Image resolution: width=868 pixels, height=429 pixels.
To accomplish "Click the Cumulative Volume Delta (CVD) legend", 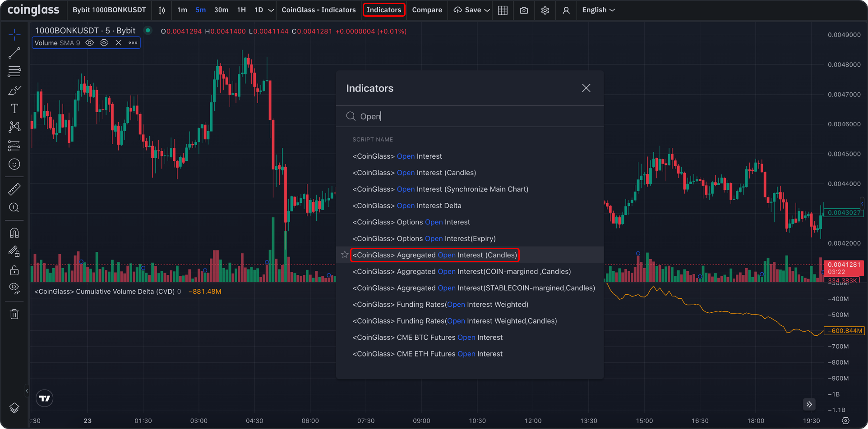I will pos(105,292).
